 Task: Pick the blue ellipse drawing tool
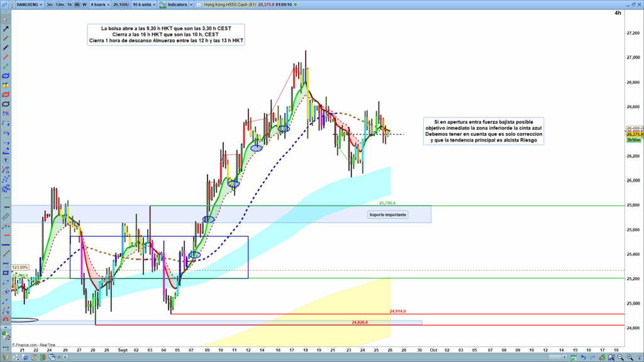pyautogui.click(x=6, y=75)
